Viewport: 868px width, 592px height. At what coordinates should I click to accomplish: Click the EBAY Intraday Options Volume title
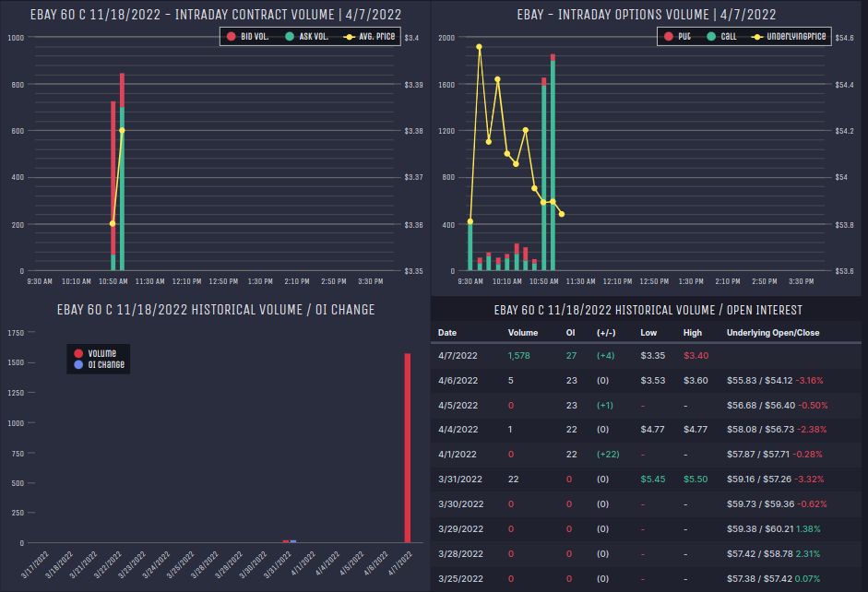tap(646, 15)
